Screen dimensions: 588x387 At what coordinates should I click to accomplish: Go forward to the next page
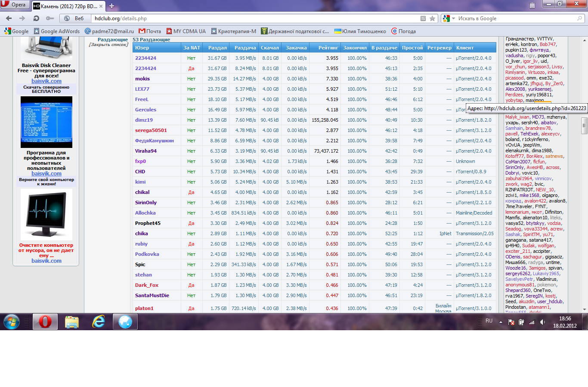22,18
